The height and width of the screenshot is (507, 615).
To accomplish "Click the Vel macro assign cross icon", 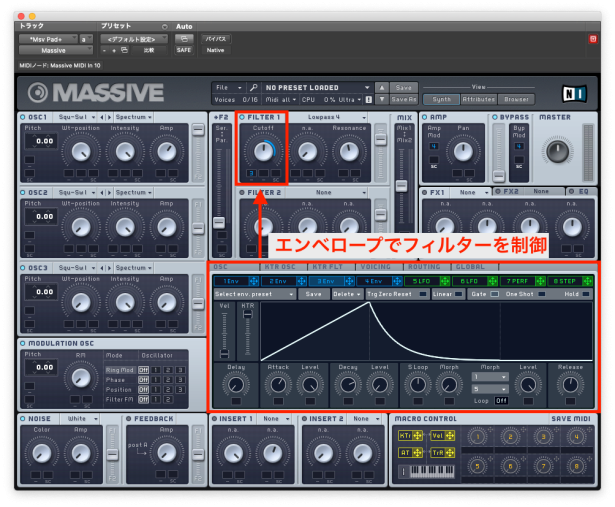I will tap(450, 436).
